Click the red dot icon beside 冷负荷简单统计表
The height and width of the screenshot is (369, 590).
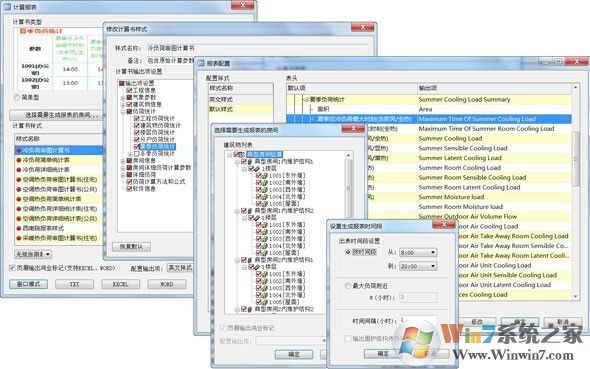[18, 160]
